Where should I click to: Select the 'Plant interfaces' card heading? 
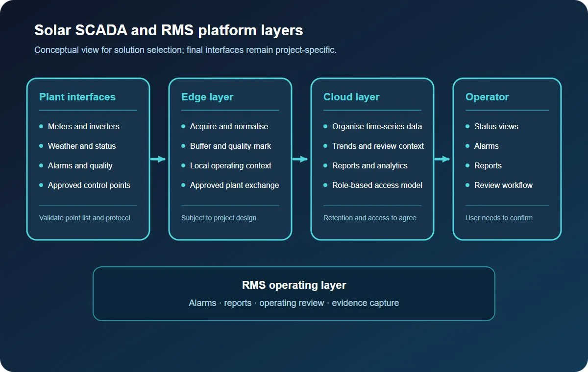point(77,97)
